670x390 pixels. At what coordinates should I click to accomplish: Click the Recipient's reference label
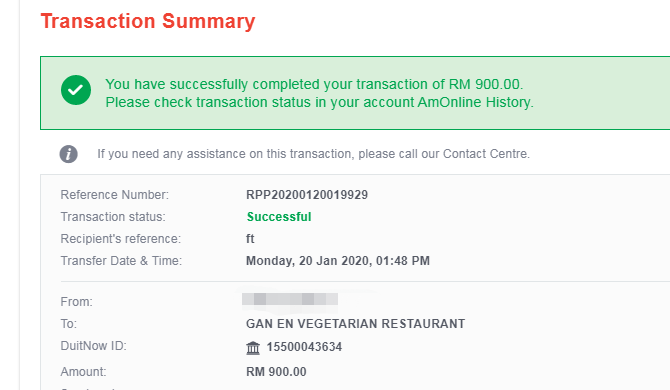click(120, 239)
